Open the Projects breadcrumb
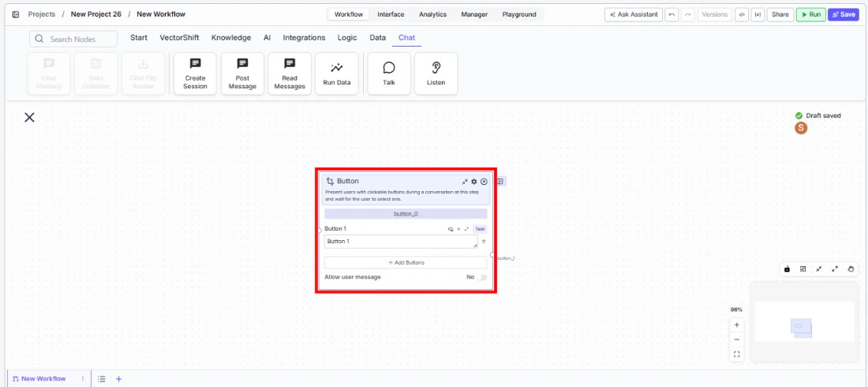Viewport: 868px width, 387px height. click(42, 14)
